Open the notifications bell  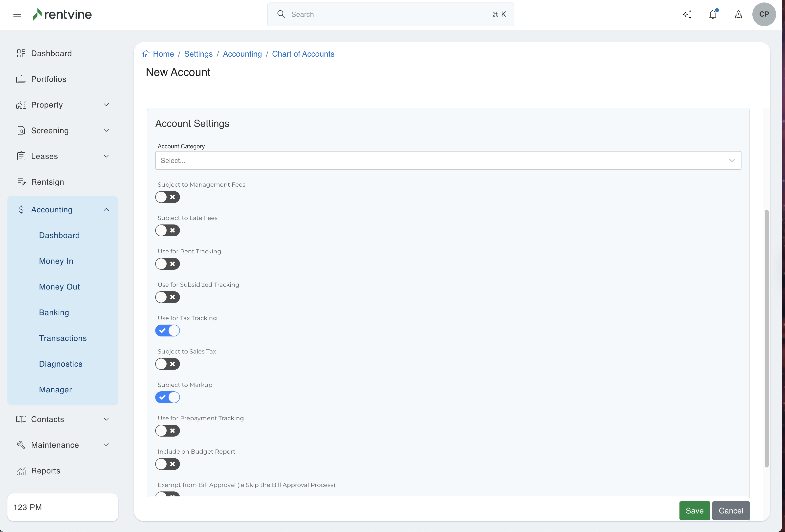(x=713, y=15)
